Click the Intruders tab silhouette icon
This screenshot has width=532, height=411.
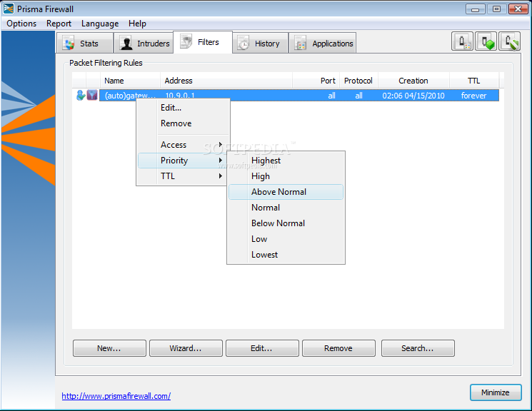coord(126,44)
